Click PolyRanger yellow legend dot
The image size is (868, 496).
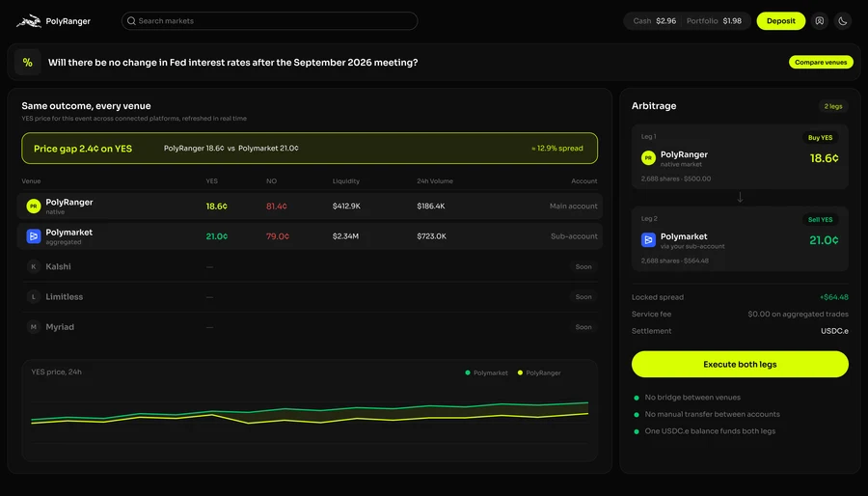tap(520, 372)
